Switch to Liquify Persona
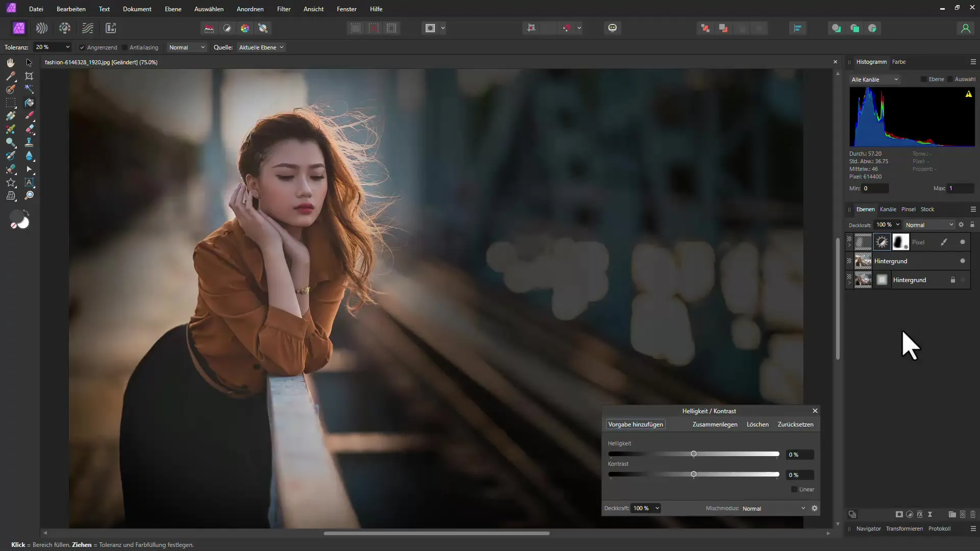This screenshot has width=980, height=551. 42,28
